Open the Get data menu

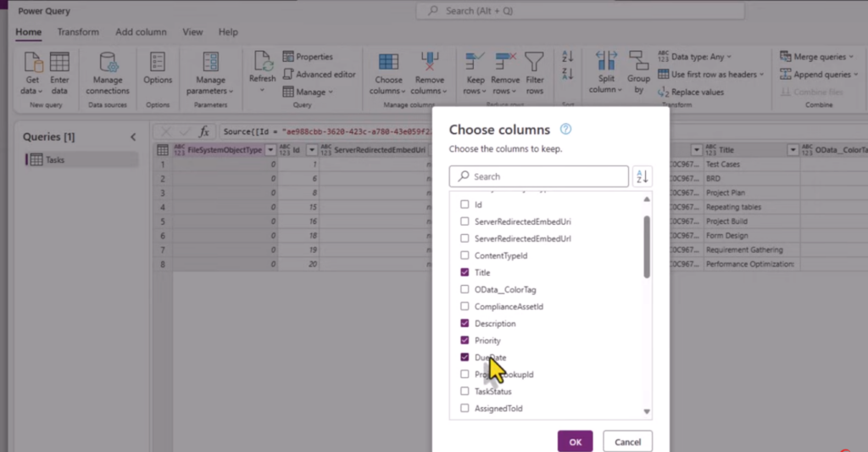33,74
